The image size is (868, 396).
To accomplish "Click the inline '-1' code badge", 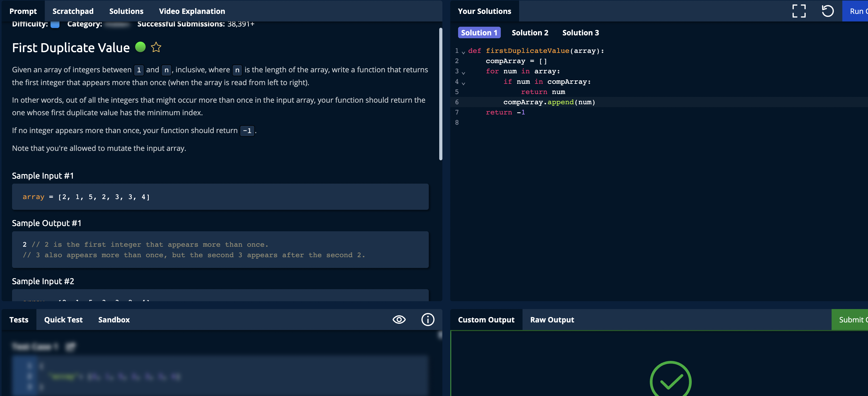I will pos(247,130).
